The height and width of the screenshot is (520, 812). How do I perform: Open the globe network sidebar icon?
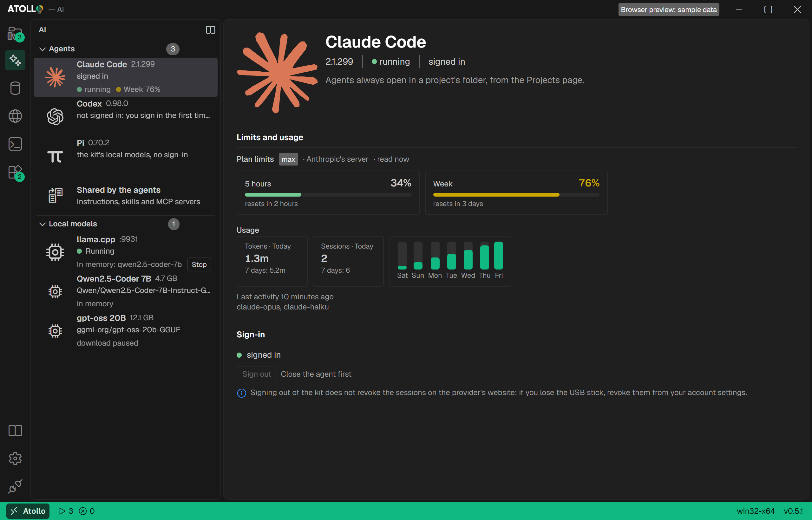(15, 116)
